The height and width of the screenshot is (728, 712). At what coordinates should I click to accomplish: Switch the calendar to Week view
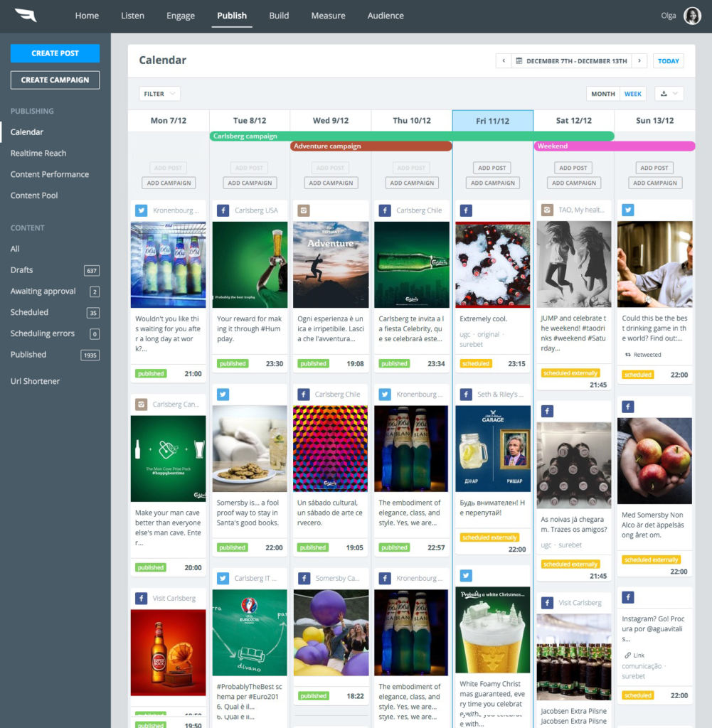[x=632, y=94]
